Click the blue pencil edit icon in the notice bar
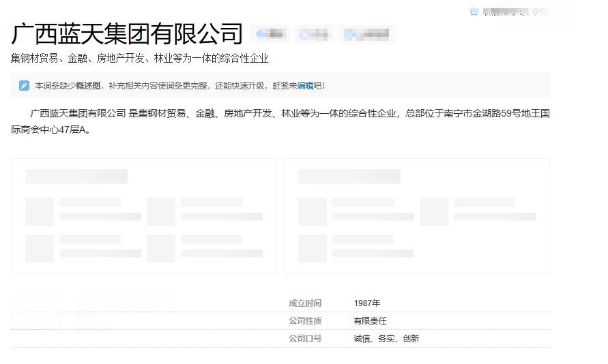Screen dimensions: 608x364 (x=24, y=86)
